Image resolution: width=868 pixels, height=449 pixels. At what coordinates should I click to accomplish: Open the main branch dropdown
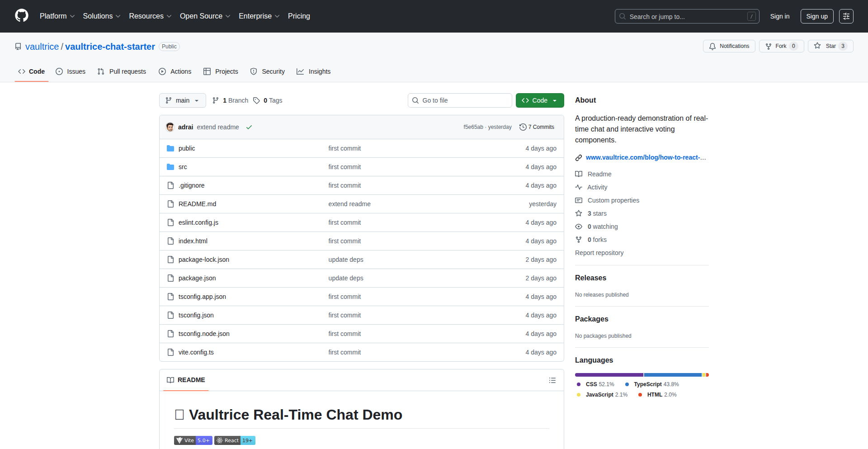[182, 100]
